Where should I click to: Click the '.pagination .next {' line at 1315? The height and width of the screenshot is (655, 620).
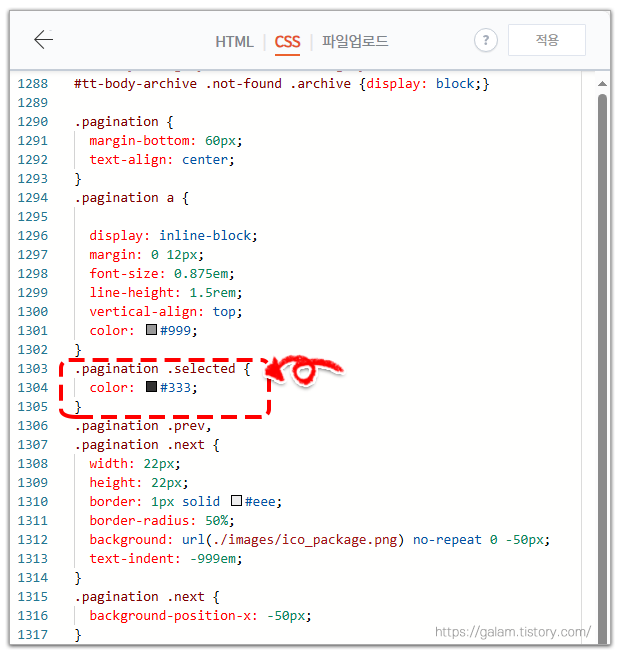[x=147, y=597]
